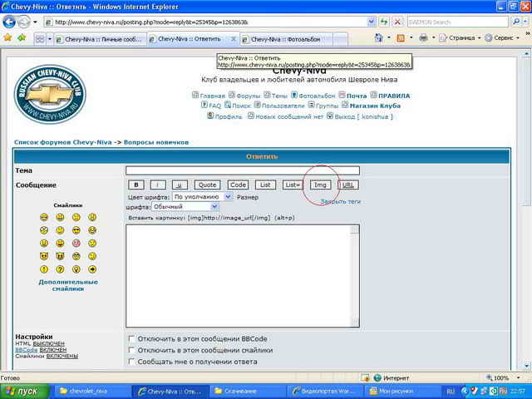Insert the arrow smiley at bottom right

92,268
